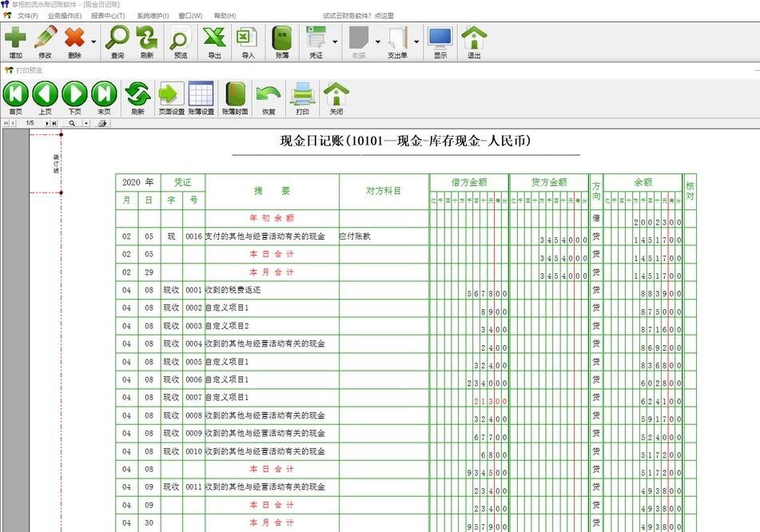Click the small last-page arrow by 1/5
This screenshot has height=532, width=760.
coord(54,123)
